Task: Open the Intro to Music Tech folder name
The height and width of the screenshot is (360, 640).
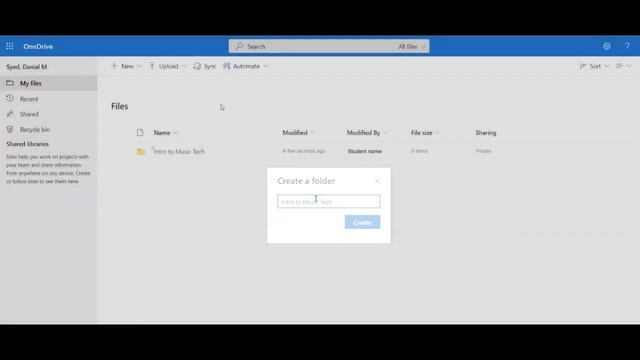Action: pos(179,151)
